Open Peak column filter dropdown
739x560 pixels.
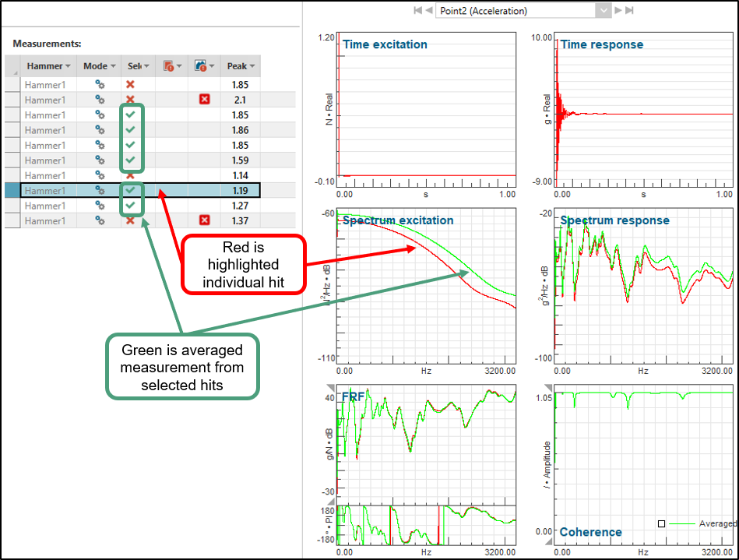[252, 66]
